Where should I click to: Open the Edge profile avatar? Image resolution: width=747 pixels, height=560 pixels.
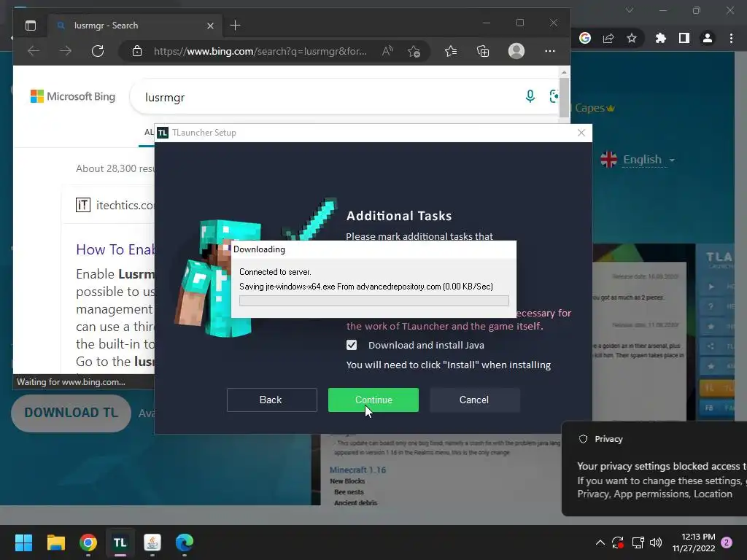click(516, 51)
